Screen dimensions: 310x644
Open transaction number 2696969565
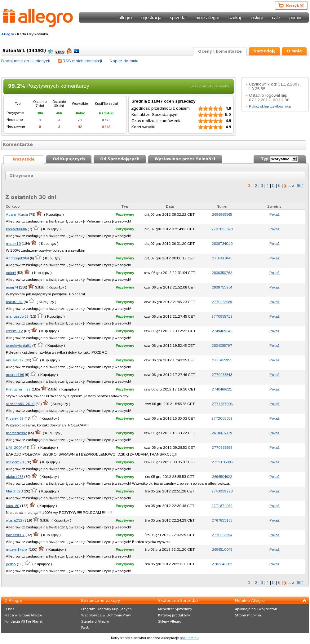click(x=222, y=214)
